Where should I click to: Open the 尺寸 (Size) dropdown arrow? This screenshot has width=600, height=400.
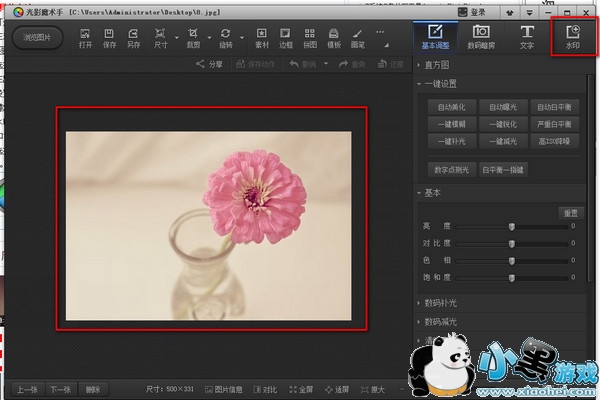point(177,39)
